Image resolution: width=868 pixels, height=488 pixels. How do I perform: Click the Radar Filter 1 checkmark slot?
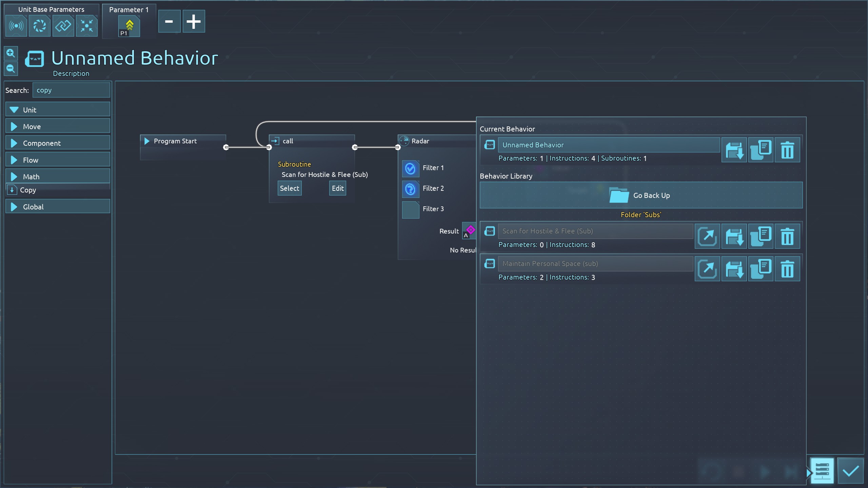tap(410, 168)
